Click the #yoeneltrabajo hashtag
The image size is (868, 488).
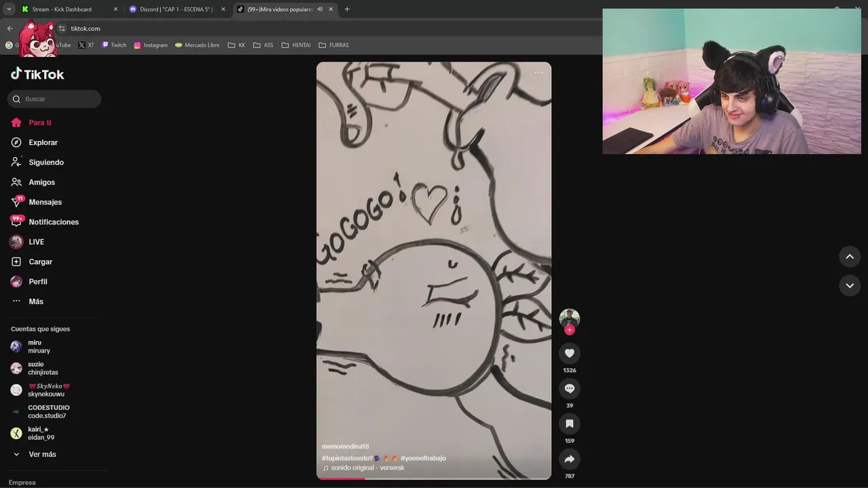point(423,458)
